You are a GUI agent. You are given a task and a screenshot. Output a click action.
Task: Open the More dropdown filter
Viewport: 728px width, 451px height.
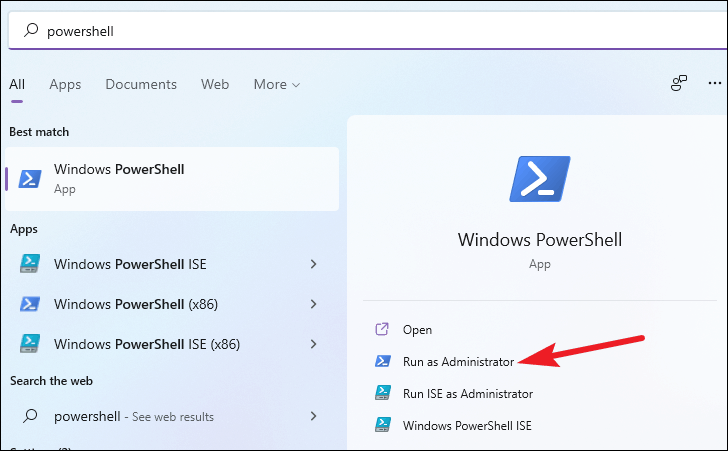[x=277, y=85]
